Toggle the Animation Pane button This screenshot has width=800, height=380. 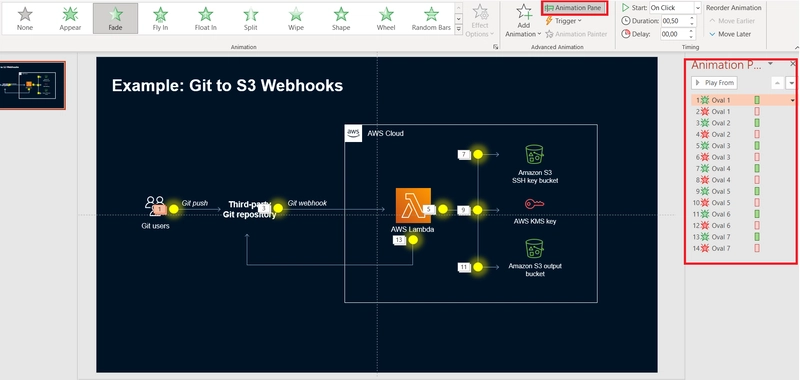coord(574,8)
